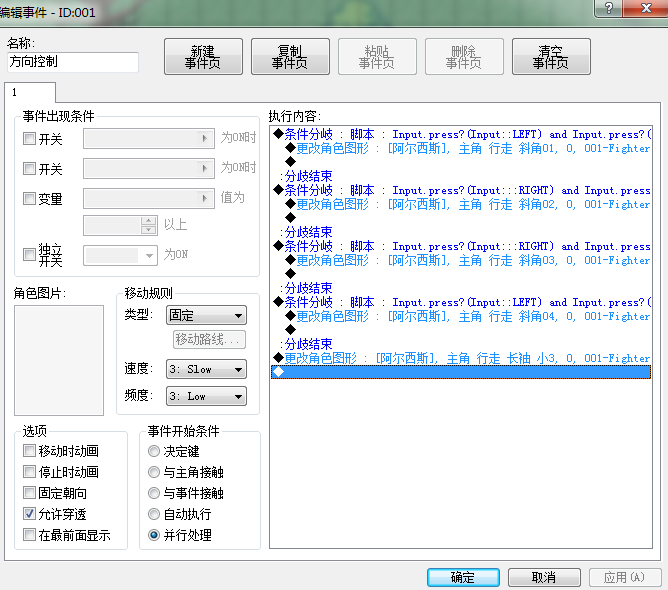Select the empty line under the 斜角03 command

coord(461,274)
